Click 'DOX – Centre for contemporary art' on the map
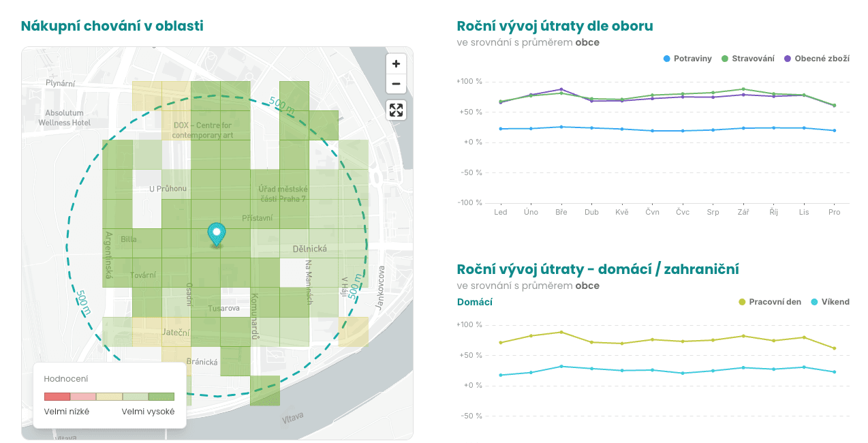868x443 pixels. [202, 130]
